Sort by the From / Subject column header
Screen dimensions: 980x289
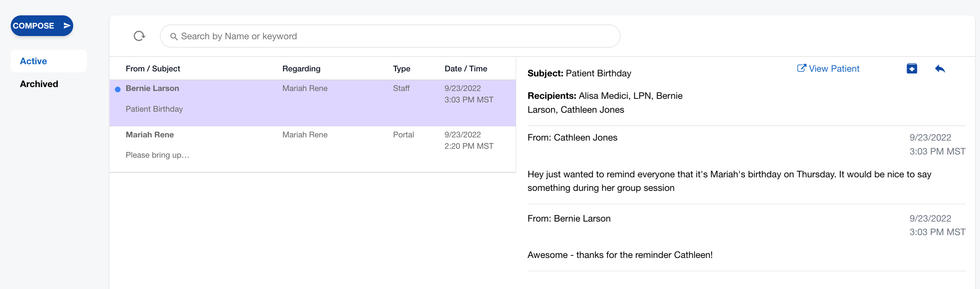(x=152, y=69)
